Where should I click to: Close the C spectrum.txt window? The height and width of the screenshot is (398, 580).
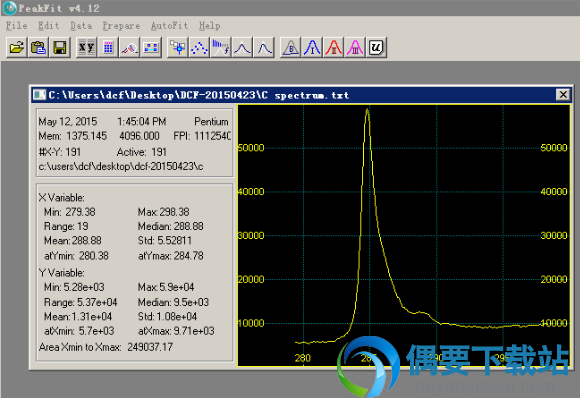(563, 95)
